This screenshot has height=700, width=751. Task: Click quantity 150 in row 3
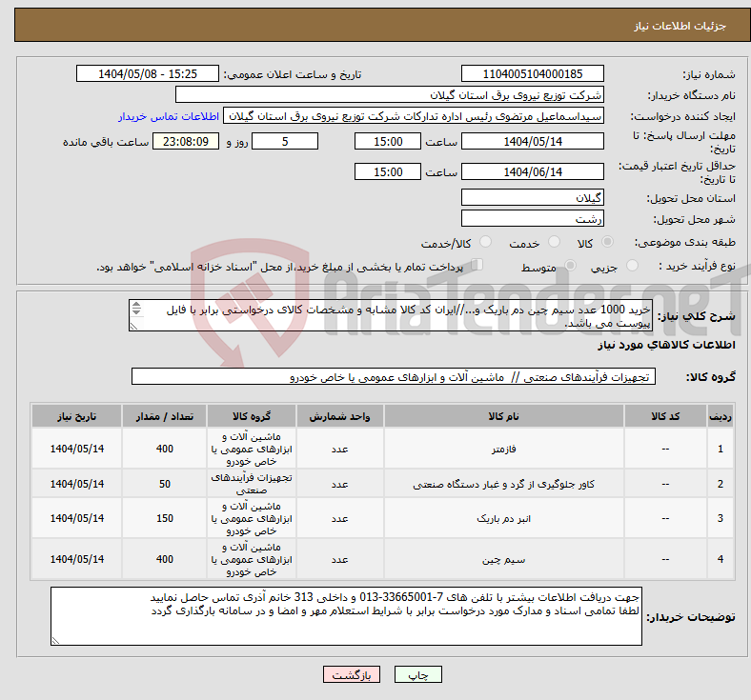164,519
